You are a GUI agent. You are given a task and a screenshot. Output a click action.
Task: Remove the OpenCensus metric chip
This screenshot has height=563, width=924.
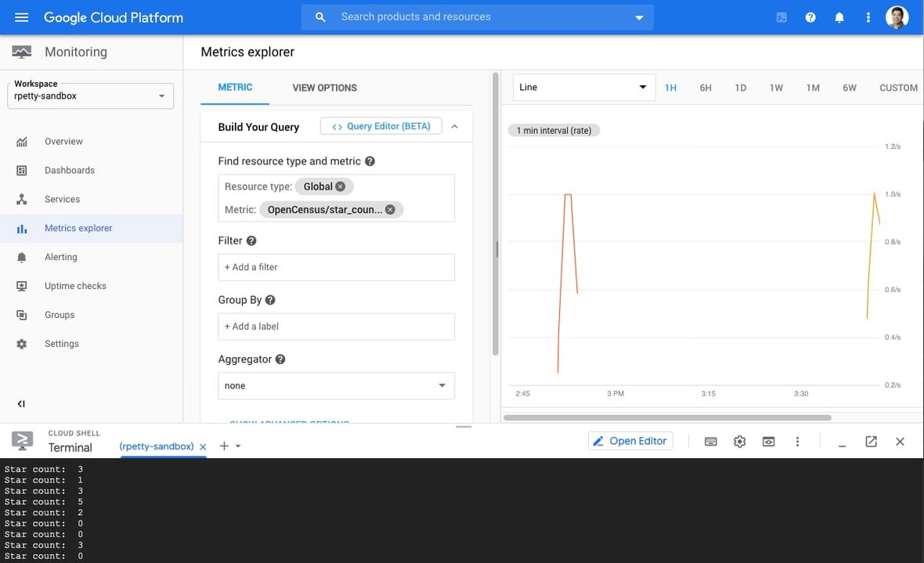[x=390, y=209]
